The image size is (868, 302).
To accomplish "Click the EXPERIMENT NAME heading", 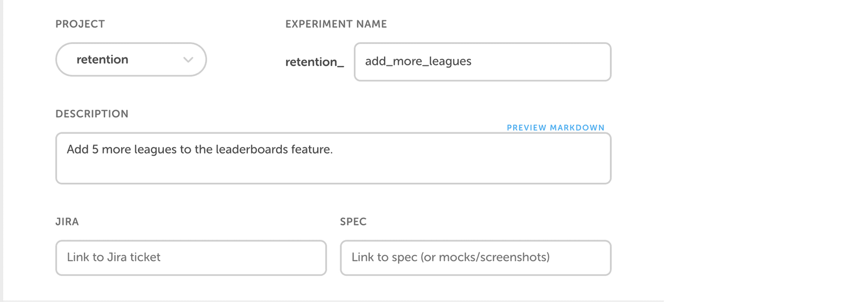I will (x=336, y=23).
